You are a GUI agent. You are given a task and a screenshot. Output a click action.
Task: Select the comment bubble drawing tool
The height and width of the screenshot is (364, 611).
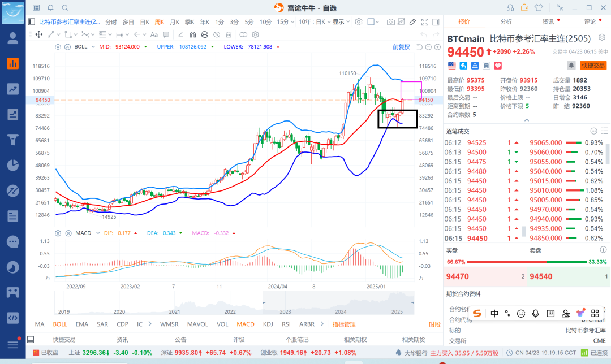[166, 34]
